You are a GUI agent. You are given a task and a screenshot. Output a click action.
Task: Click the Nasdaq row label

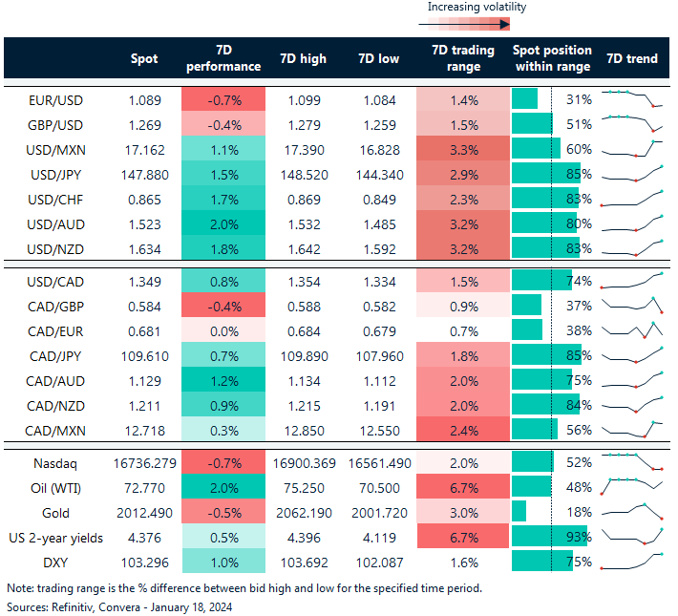click(x=54, y=461)
